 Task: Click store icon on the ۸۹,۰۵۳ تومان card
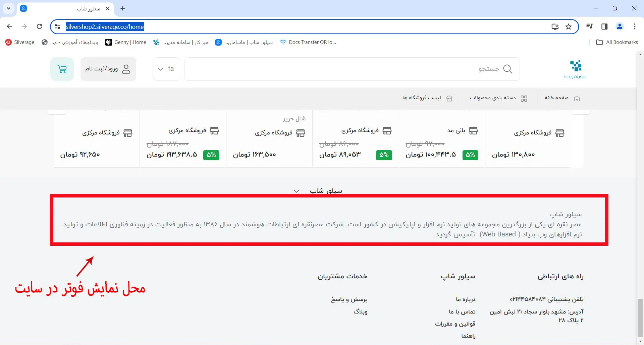tap(387, 130)
